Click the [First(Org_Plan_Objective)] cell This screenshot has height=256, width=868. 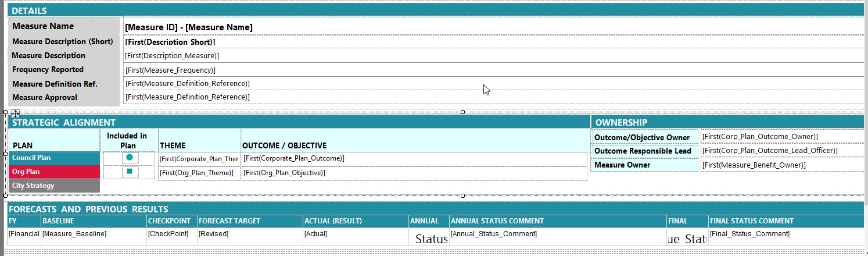coord(415,173)
